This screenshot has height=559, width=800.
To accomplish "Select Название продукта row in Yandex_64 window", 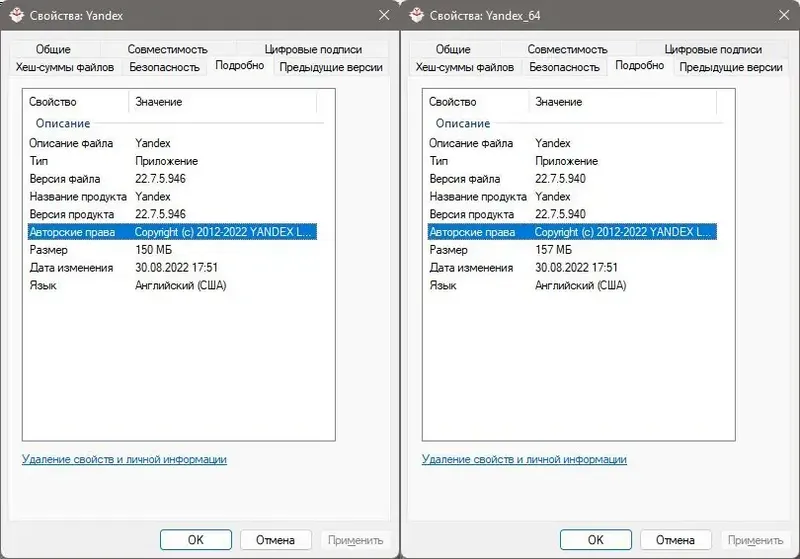I will [x=572, y=196].
